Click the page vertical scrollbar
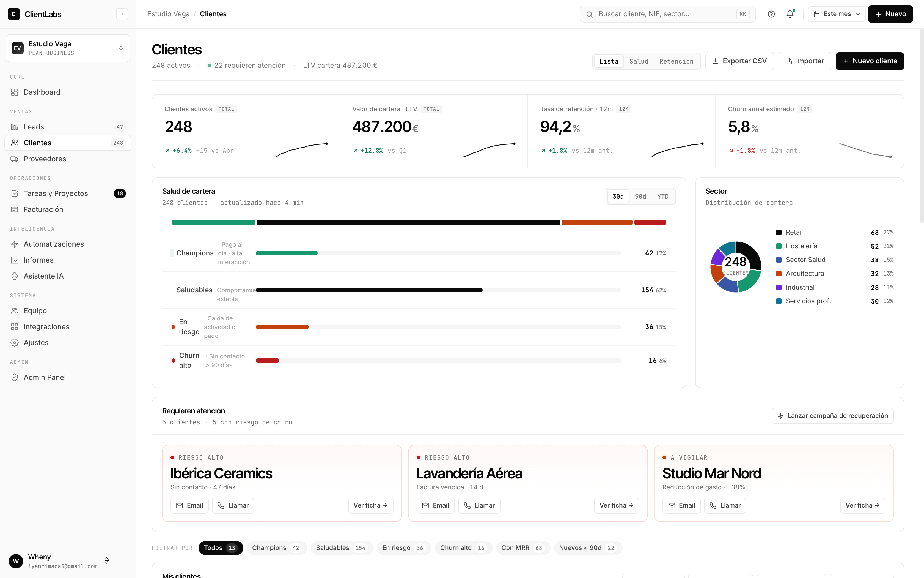 (921, 126)
